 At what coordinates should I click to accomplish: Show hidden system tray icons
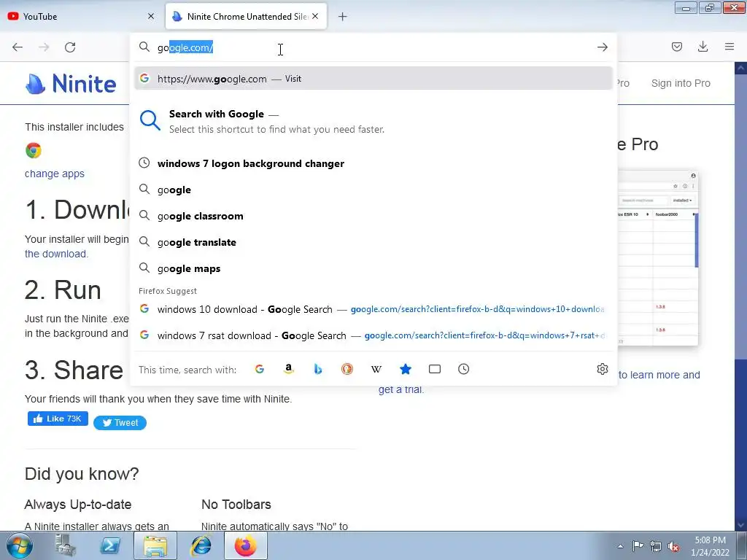tap(620, 546)
